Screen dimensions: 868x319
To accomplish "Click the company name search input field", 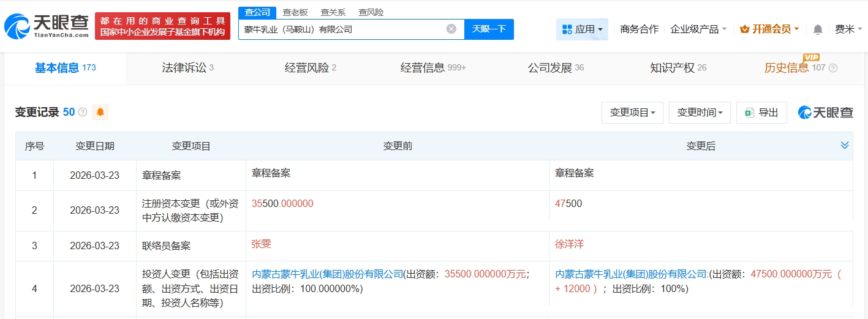I will click(x=340, y=29).
